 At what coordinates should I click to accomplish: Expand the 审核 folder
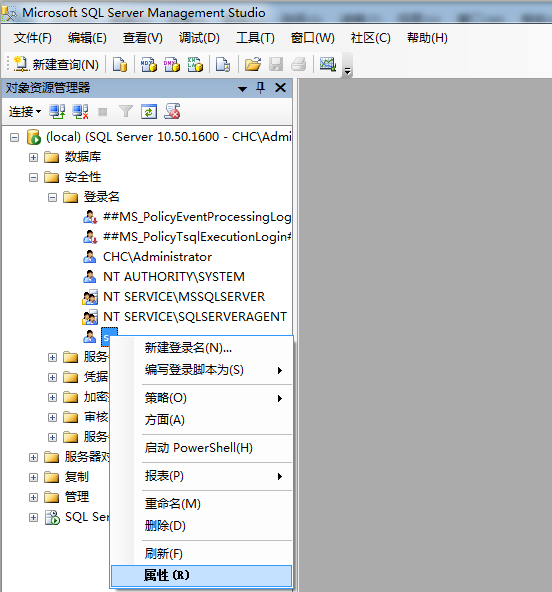pos(52,417)
